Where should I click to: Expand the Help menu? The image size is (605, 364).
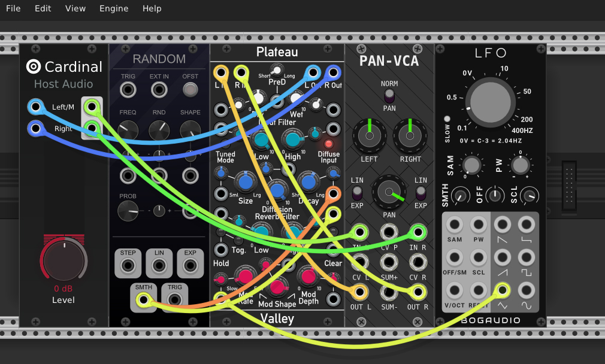(x=152, y=8)
